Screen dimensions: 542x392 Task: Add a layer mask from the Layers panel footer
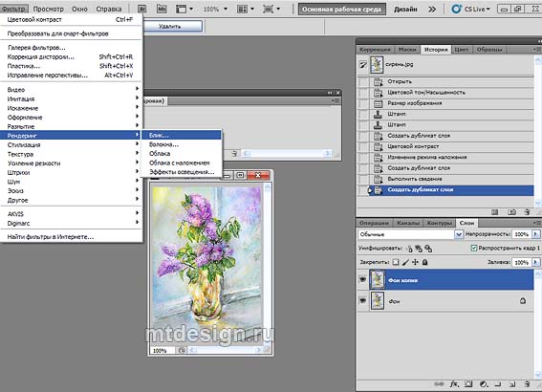[468, 384]
